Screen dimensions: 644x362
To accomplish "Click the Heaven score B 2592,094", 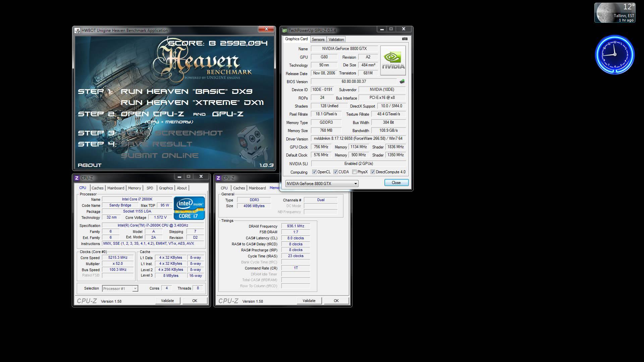I will (218, 43).
